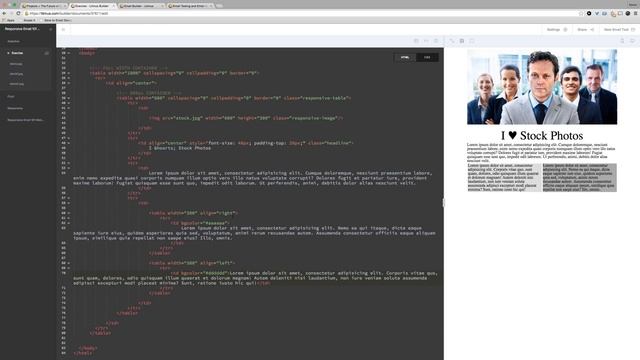Open a new browser tab with the plus button

pyautogui.click(x=219, y=6)
